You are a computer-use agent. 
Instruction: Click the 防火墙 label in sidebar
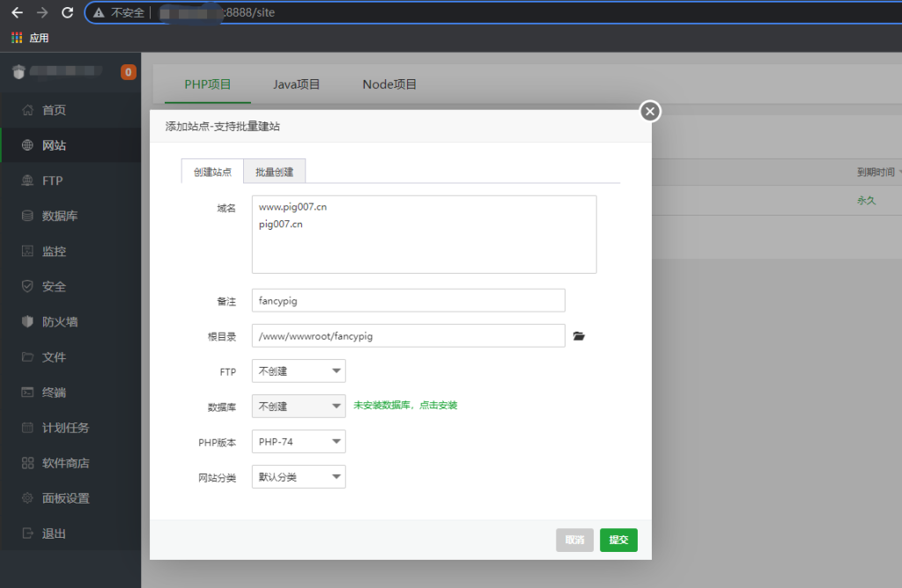click(60, 322)
